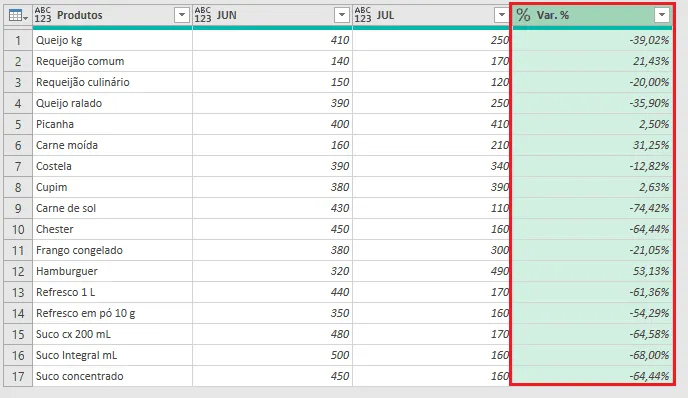Select the JUN value 500 cell
The height and width of the screenshot is (398, 688).
click(x=272, y=355)
